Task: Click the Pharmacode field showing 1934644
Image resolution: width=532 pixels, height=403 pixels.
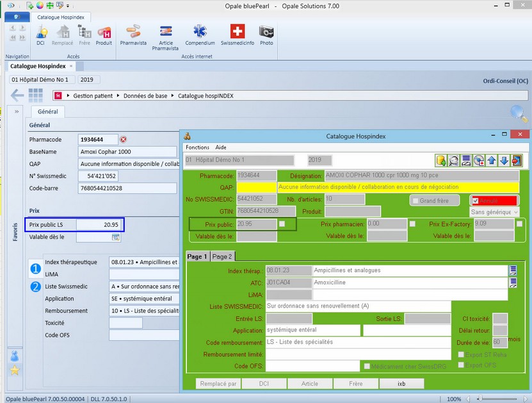Action: [98, 140]
